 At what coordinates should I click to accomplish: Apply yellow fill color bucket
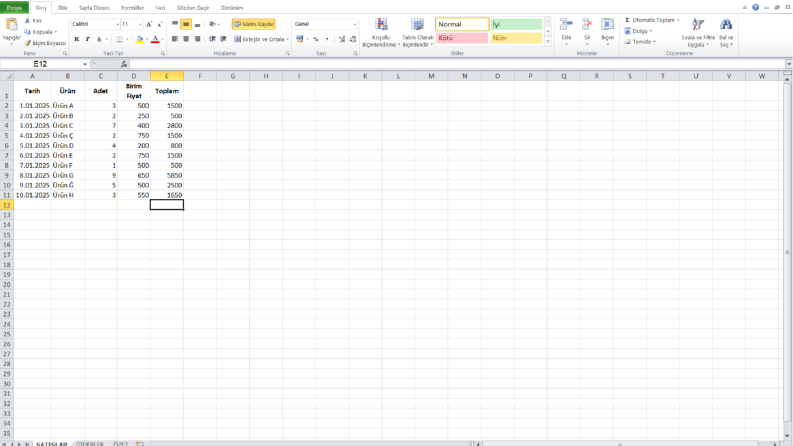pos(140,39)
